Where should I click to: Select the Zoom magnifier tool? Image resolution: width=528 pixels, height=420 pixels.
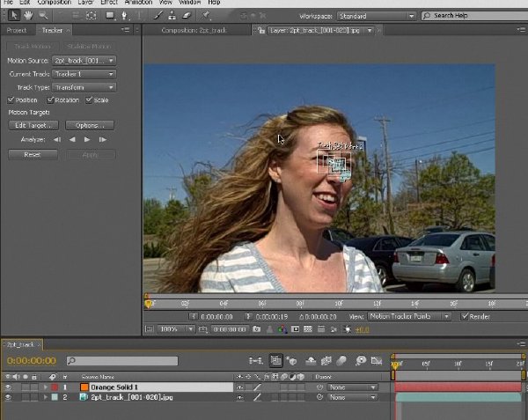coord(43,15)
